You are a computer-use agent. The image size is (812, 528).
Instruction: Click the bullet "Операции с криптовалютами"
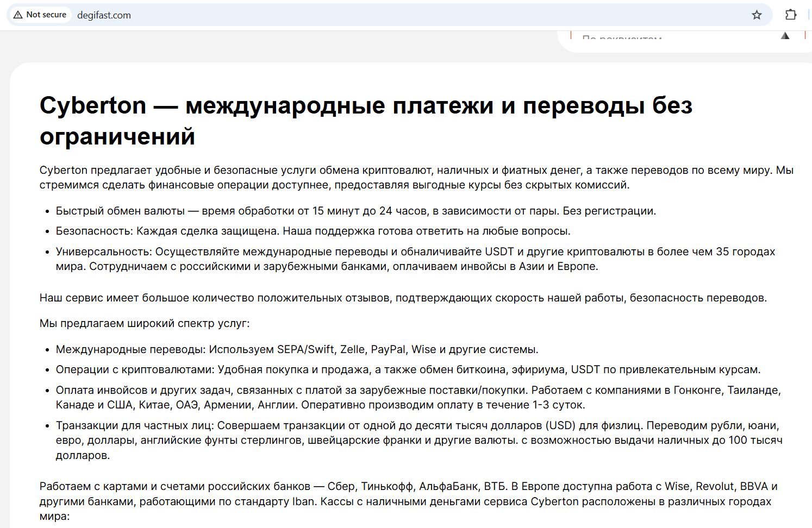tap(408, 369)
